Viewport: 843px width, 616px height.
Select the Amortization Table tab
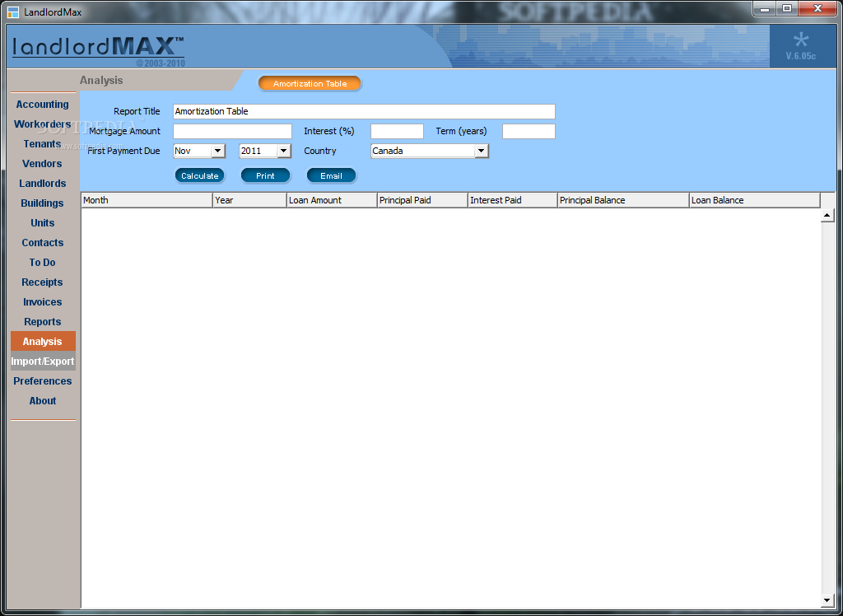[310, 83]
